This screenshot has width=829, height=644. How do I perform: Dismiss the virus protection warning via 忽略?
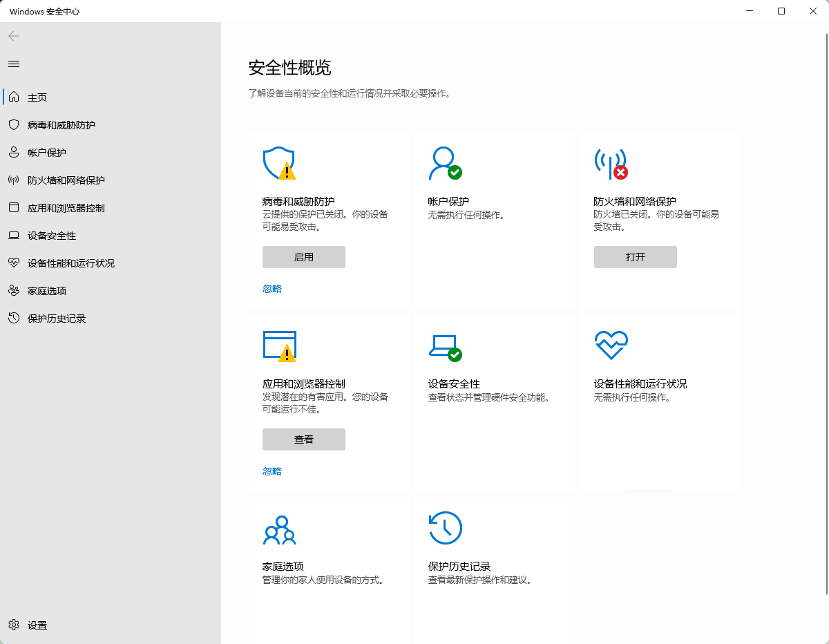click(271, 288)
